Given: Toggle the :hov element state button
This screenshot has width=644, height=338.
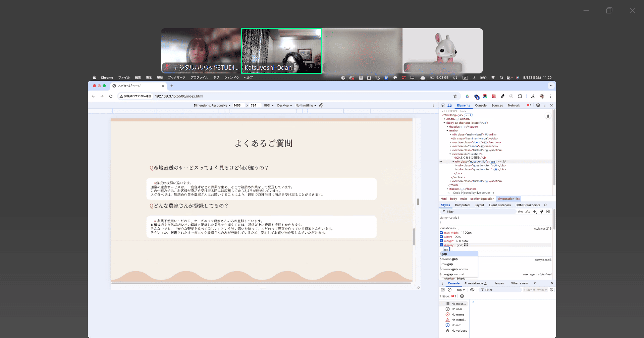Looking at the screenshot, I should [521, 212].
